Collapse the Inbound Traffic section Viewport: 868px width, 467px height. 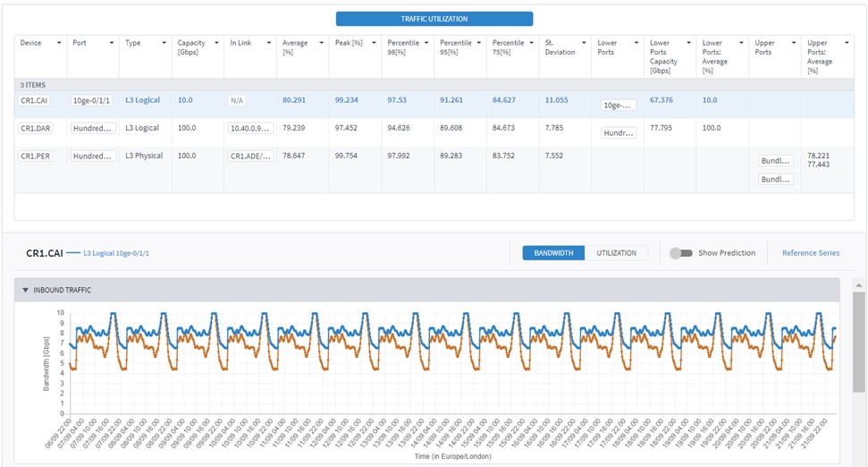click(x=26, y=290)
